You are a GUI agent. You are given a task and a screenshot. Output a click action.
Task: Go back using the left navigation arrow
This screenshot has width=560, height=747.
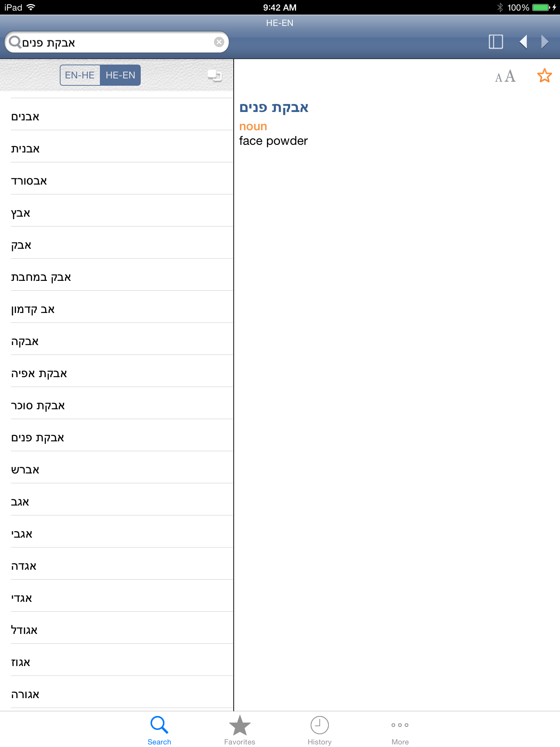pyautogui.click(x=524, y=42)
